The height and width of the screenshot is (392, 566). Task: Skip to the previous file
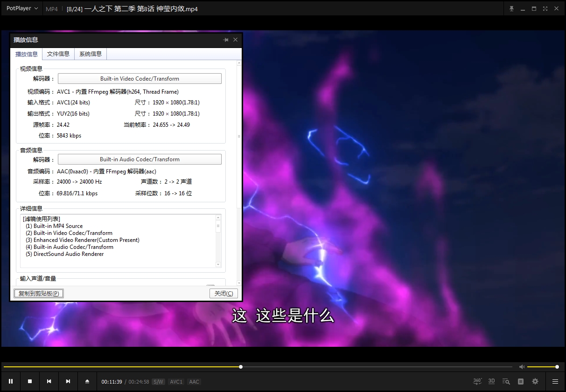49,381
